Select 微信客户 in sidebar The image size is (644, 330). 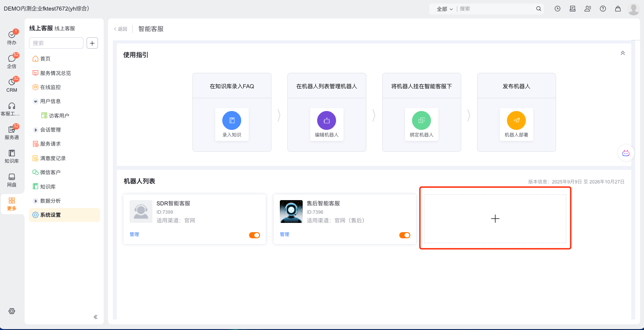tap(65, 172)
